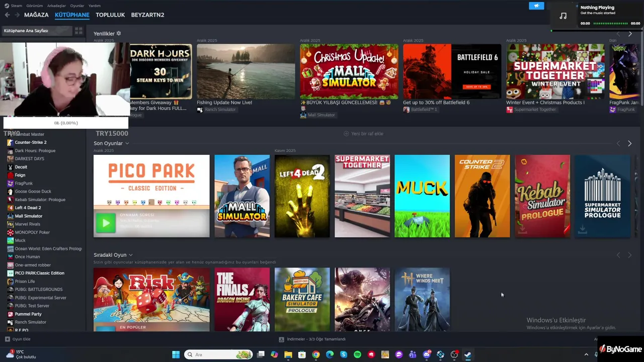This screenshot has height=362, width=644.
Task: Open the Yardım menu
Action: [x=95, y=6]
